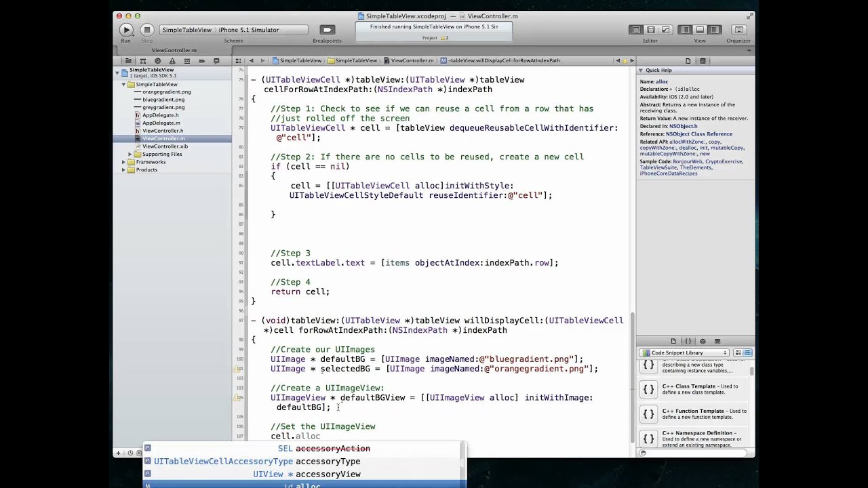Open AppDelegate.m file
The height and width of the screenshot is (488, 868).
coord(161,123)
